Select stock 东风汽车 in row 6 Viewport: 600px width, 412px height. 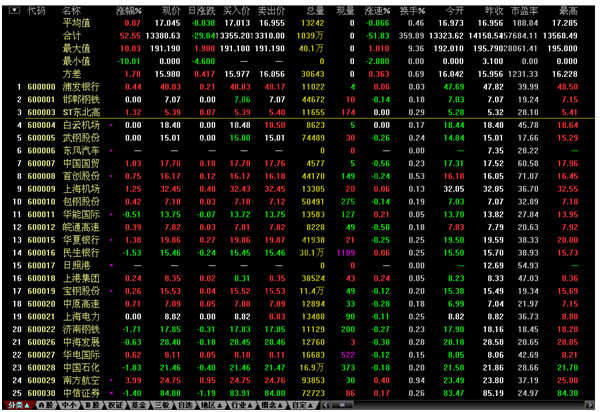[81, 151]
